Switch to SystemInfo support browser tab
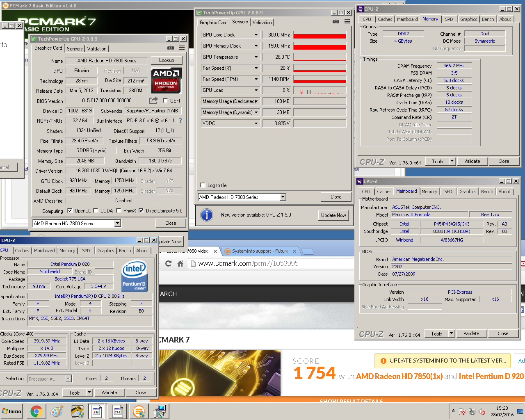 point(260,251)
